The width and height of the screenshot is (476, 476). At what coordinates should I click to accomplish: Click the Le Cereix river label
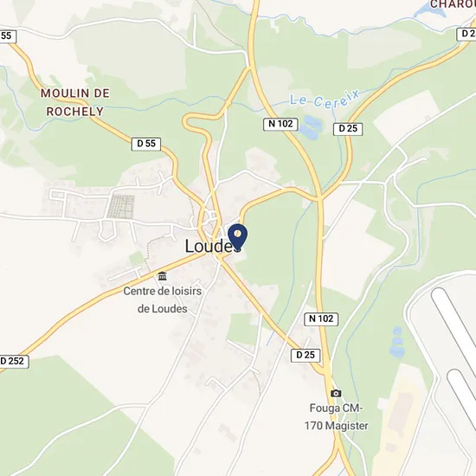point(325,100)
